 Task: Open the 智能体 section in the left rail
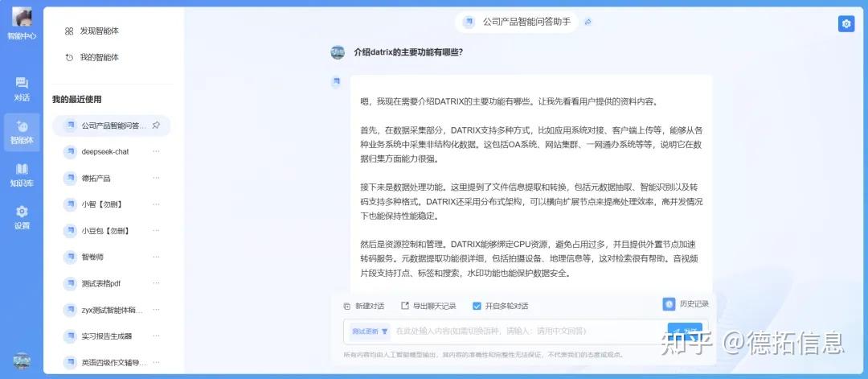pos(22,133)
